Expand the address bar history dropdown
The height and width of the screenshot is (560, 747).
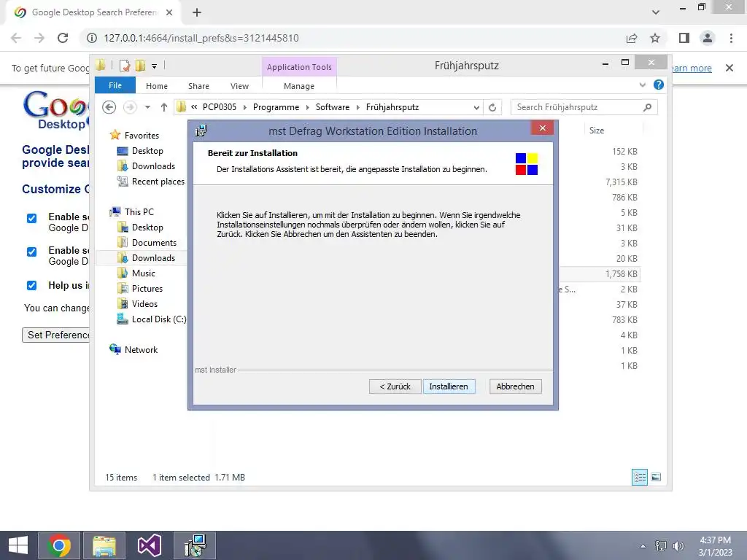click(476, 108)
